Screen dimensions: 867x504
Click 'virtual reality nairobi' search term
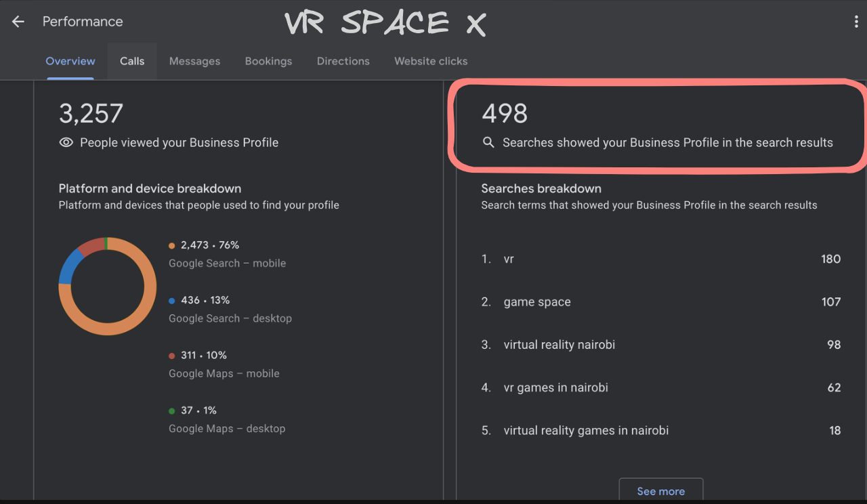tap(559, 345)
